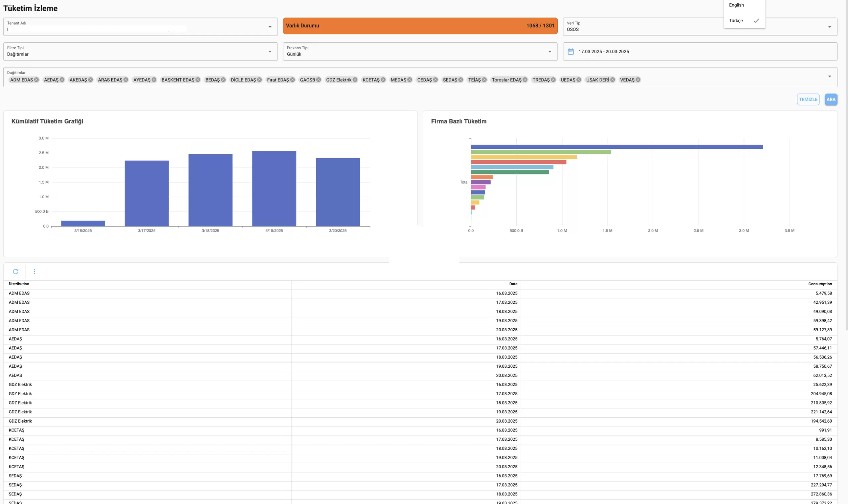Image resolution: width=848 pixels, height=504 pixels.
Task: Remove the ADM EDAS chip
Action: point(36,80)
